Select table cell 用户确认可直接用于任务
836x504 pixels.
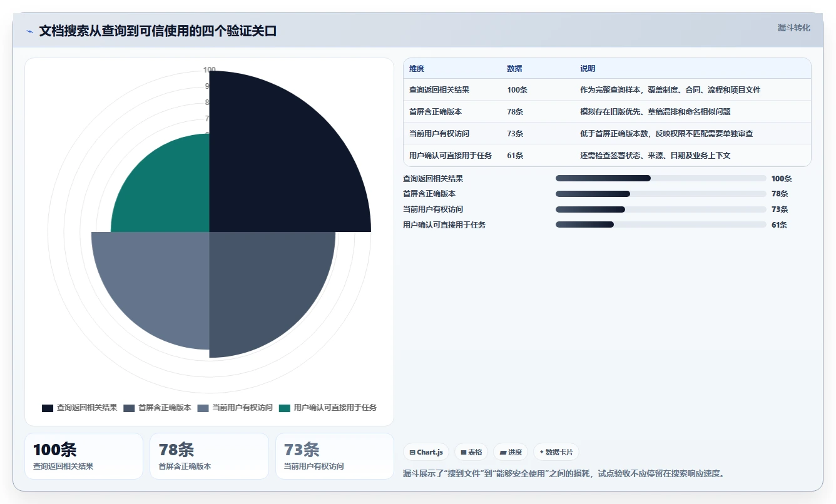[x=451, y=156]
